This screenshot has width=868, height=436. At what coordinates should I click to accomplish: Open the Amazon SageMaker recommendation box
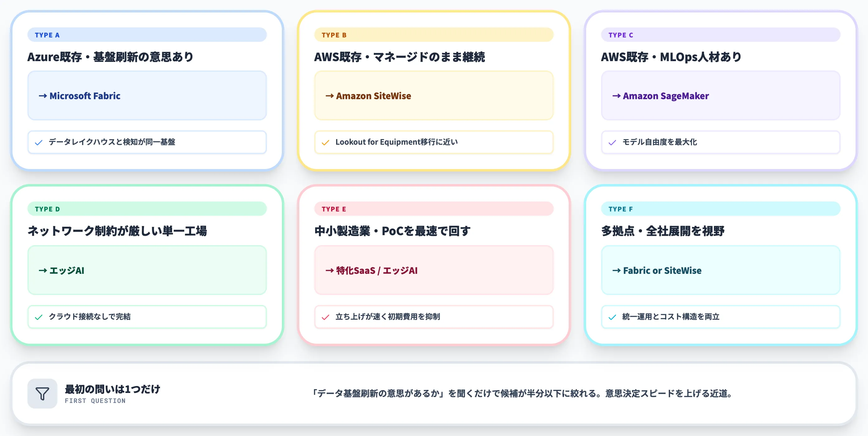click(721, 96)
